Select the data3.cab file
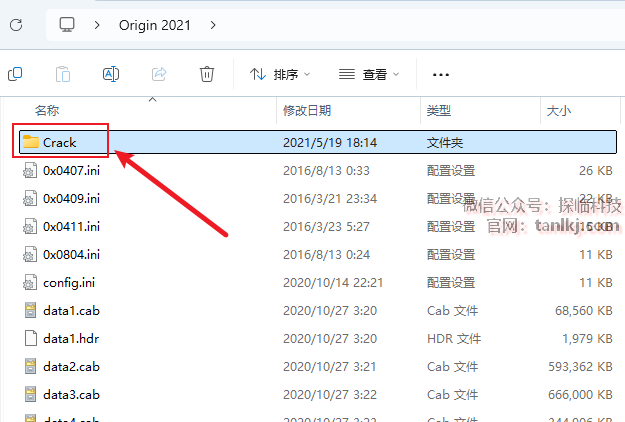 coord(71,395)
